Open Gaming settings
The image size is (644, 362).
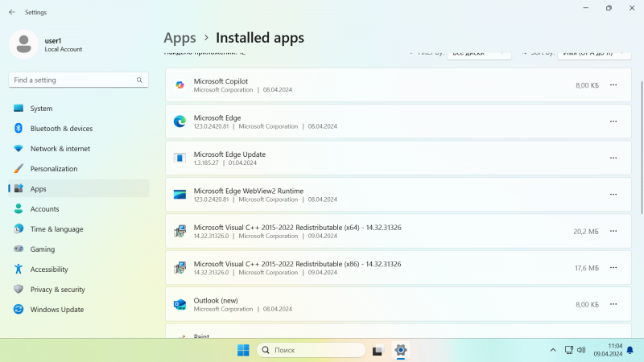78,249
